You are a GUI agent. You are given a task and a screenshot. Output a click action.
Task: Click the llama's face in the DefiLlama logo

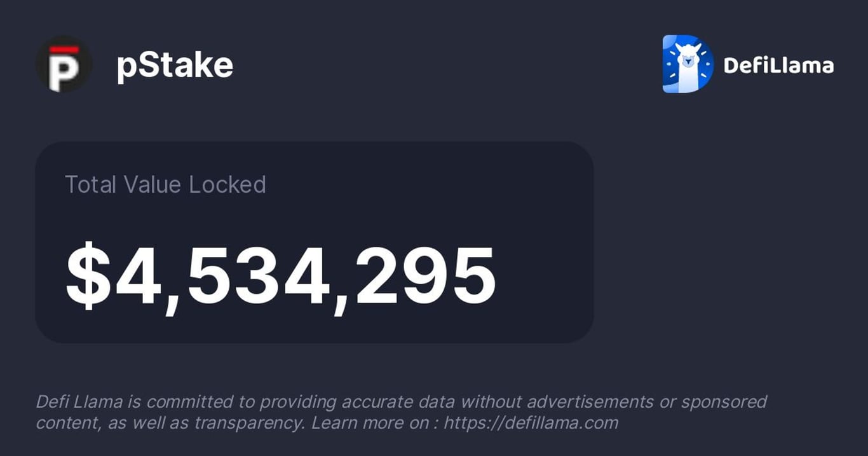pyautogui.click(x=688, y=59)
